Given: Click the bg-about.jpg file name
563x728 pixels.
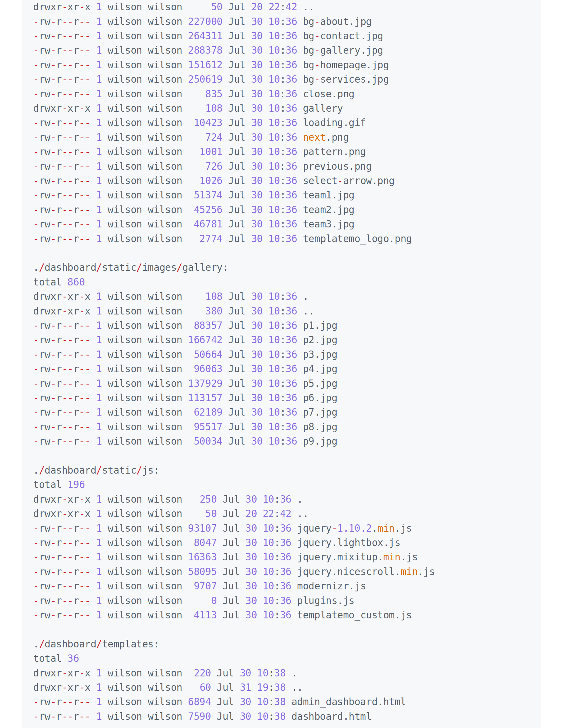Looking at the screenshot, I should pyautogui.click(x=337, y=22).
